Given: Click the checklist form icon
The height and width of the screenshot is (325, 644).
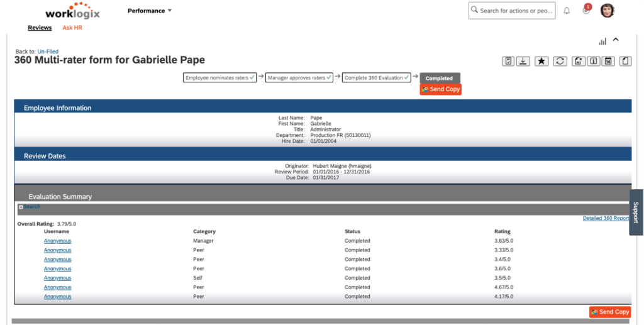Looking at the screenshot, I should 508,61.
